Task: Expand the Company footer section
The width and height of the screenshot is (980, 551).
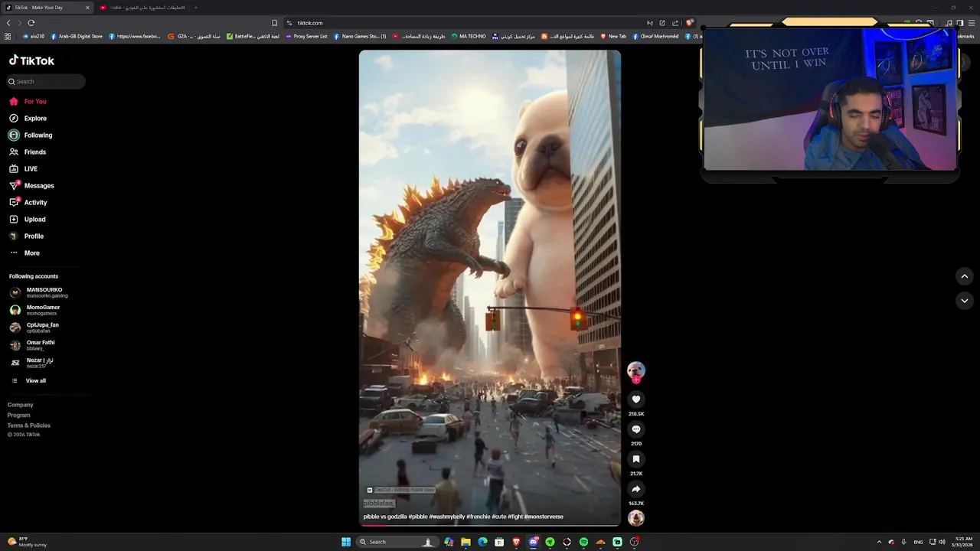Action: 21,405
